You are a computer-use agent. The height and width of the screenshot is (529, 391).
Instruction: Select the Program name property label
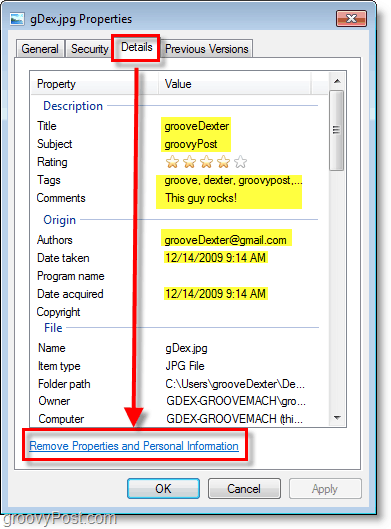pyautogui.click(x=71, y=276)
